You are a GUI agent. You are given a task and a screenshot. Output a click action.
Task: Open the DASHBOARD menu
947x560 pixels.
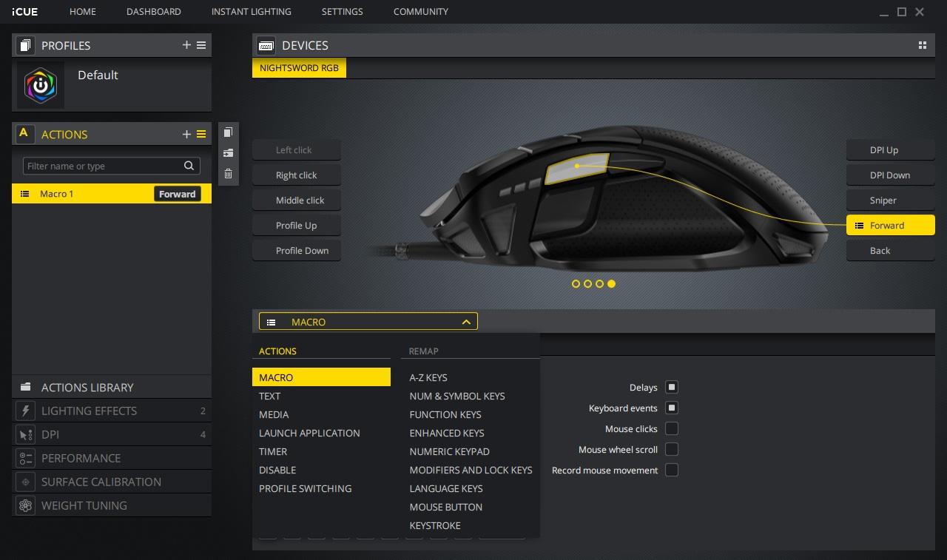154,12
